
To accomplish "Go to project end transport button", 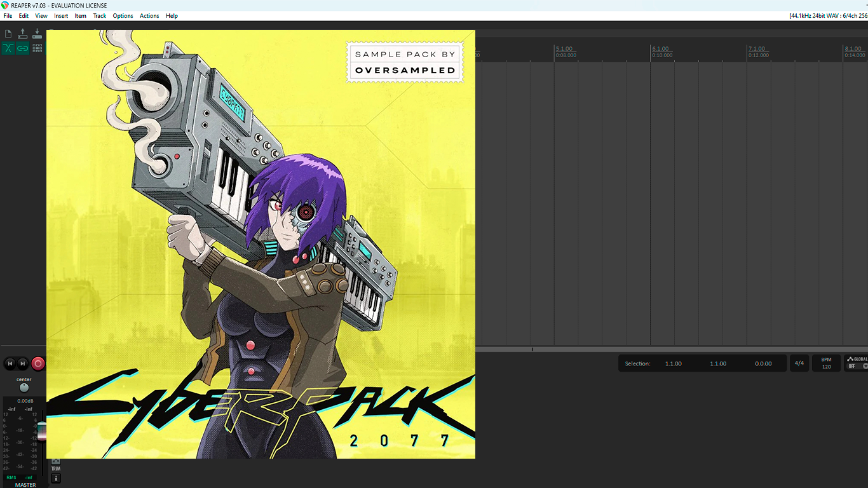I will (x=23, y=363).
